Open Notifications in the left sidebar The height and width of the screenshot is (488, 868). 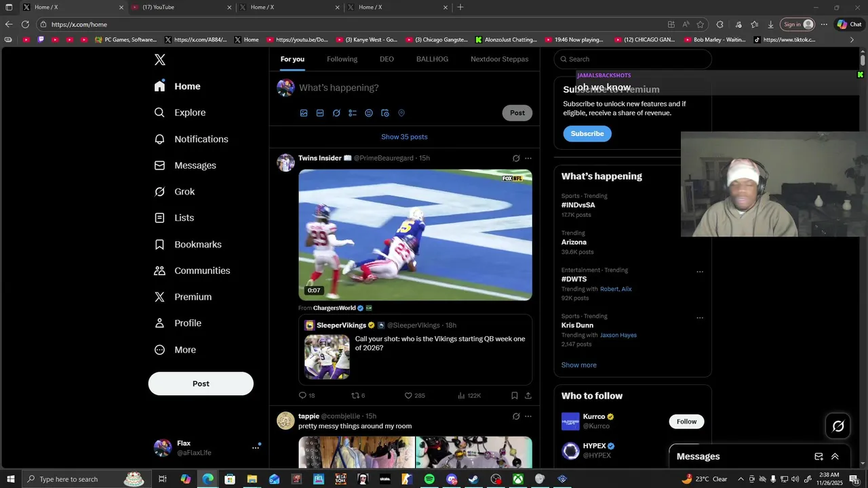pos(191,139)
